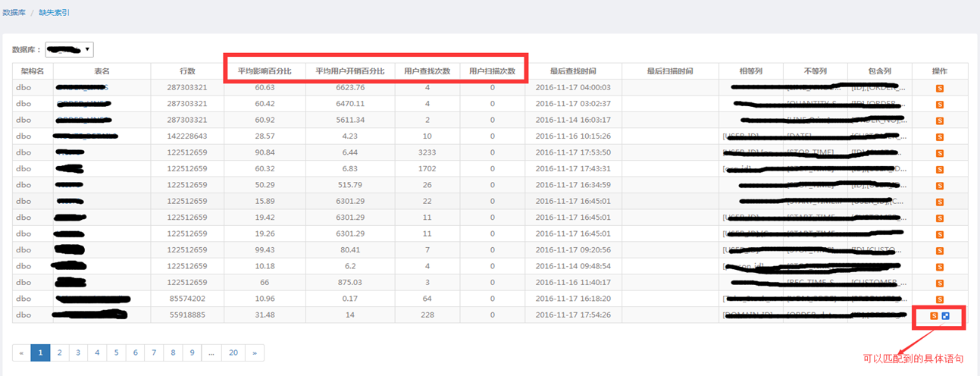The image size is (980, 376).
Task: Click the 平均影响百分比 column header
Action: pos(265,71)
